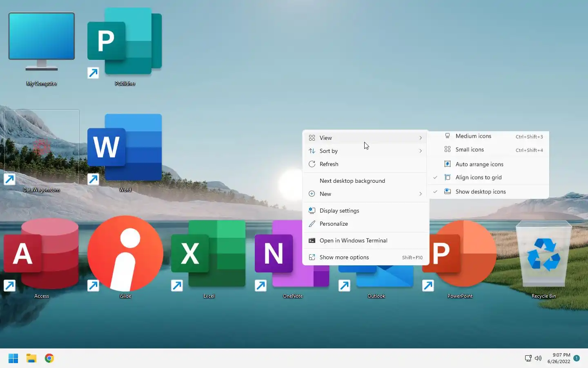Select Open in Windows Terminal
588x368 pixels.
[x=366, y=240]
